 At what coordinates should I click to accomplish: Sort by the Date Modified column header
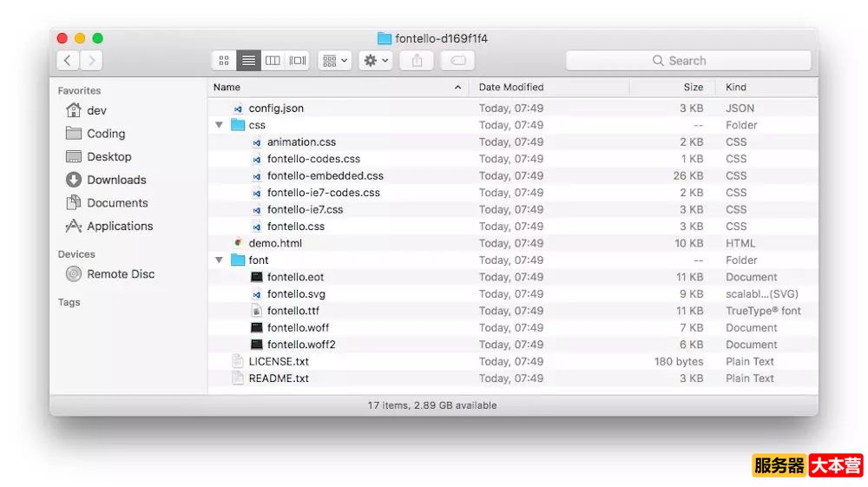point(547,87)
